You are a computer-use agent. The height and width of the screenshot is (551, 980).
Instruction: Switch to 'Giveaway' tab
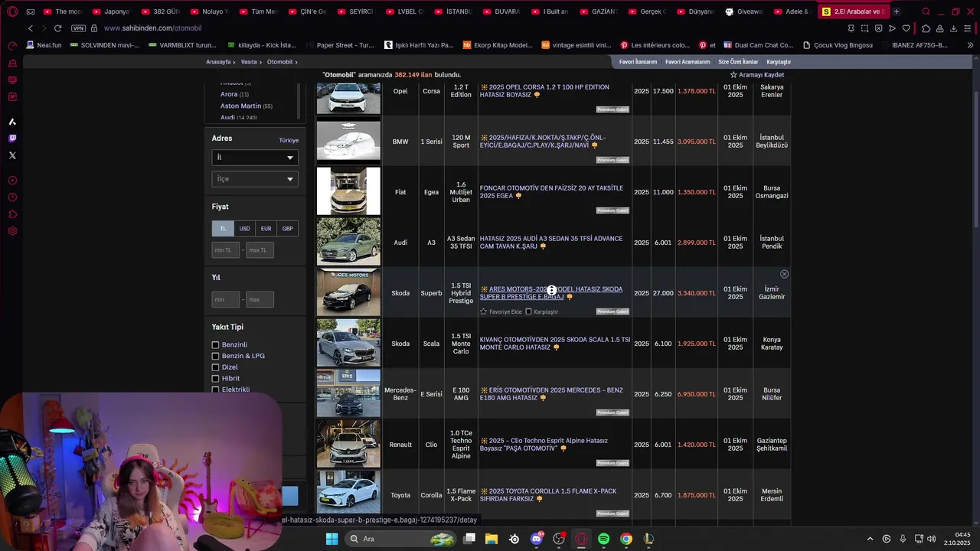point(744,11)
